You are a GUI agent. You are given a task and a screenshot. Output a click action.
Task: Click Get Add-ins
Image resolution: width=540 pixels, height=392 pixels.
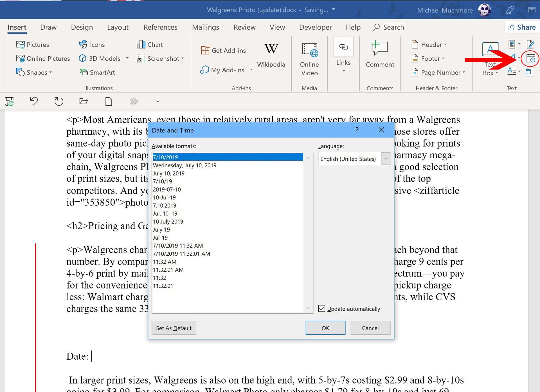[224, 50]
